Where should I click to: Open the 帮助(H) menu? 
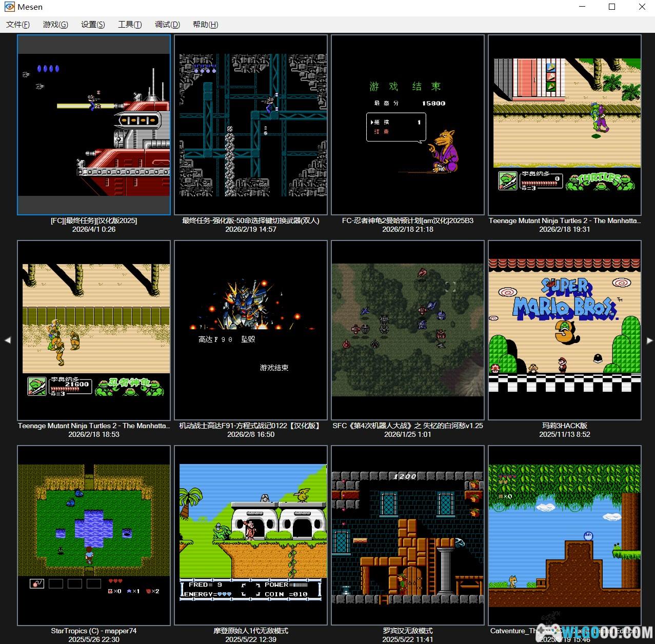[x=205, y=25]
